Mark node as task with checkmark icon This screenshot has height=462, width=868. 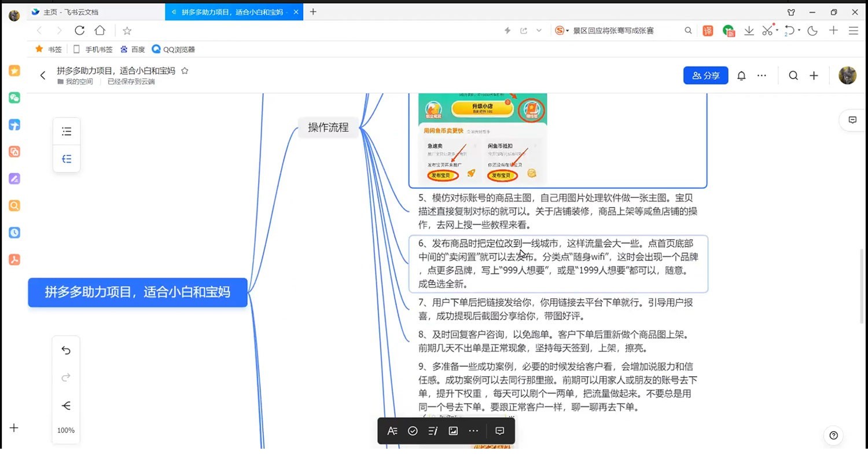coord(413,431)
